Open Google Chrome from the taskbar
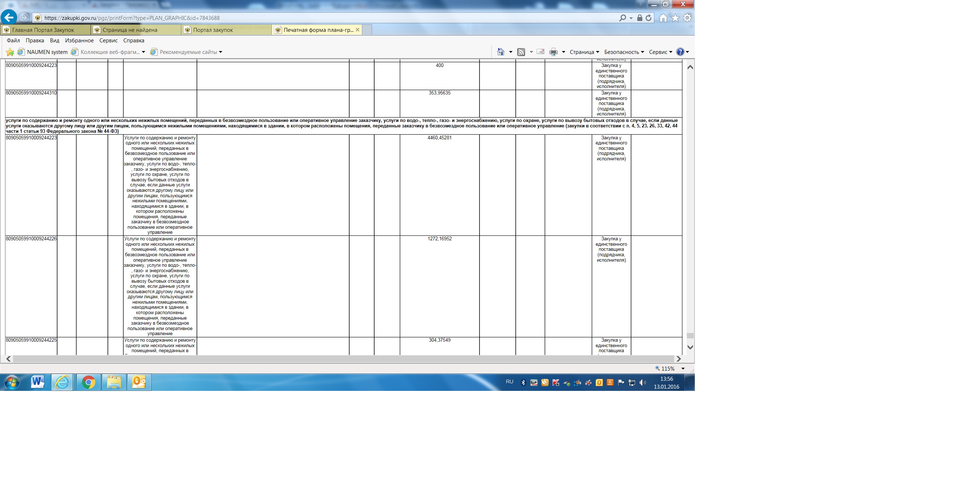The image size is (980, 498). (88, 382)
